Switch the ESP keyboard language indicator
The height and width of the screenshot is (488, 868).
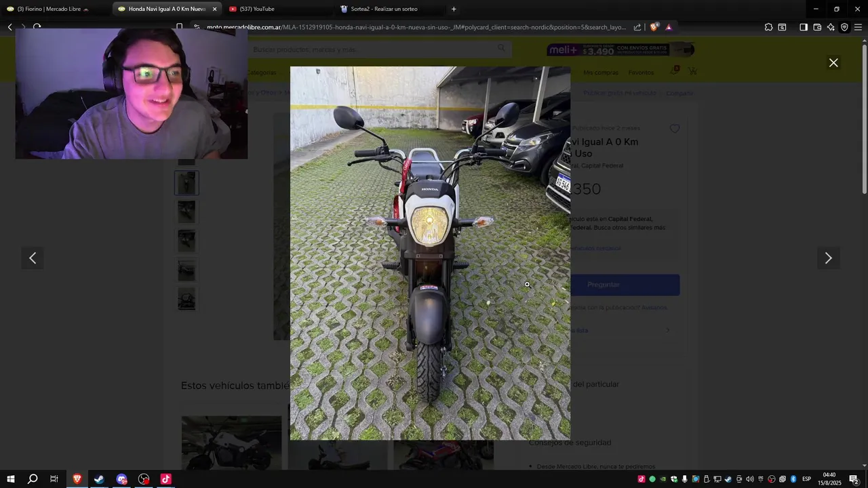807,479
